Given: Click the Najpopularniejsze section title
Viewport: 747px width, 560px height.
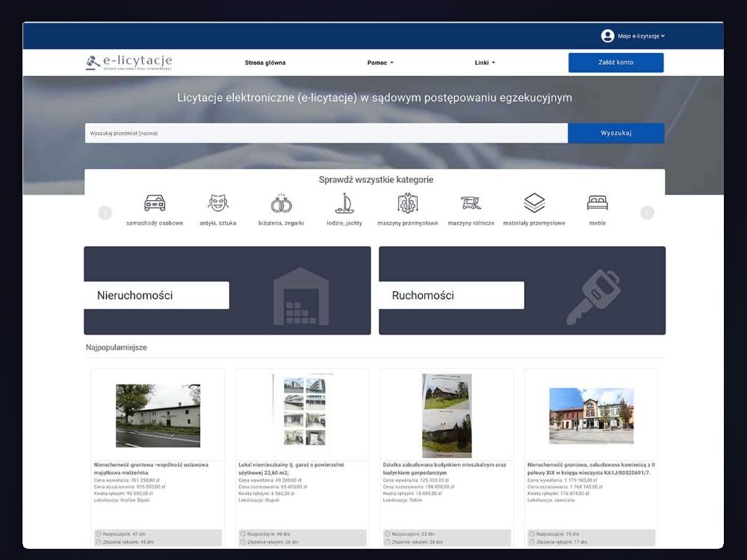Looking at the screenshot, I should (x=117, y=347).
